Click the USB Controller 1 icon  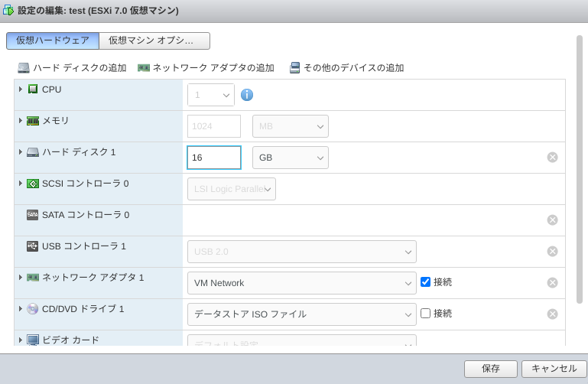33,246
